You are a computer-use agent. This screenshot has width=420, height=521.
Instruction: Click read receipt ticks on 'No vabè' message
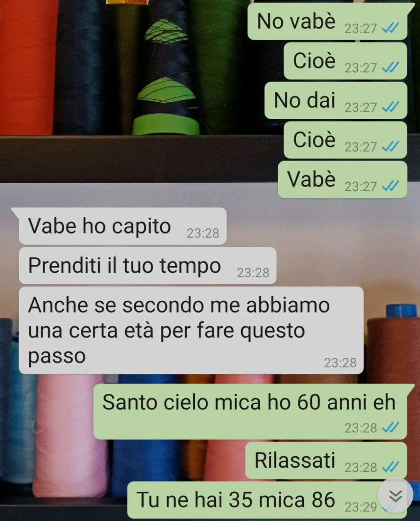[391, 28]
